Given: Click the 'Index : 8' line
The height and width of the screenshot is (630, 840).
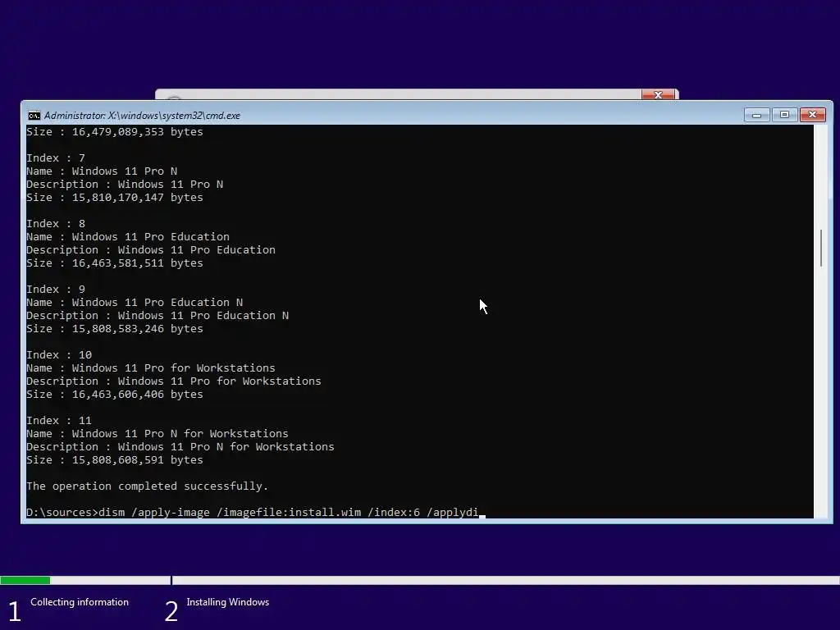Looking at the screenshot, I should [x=56, y=224].
